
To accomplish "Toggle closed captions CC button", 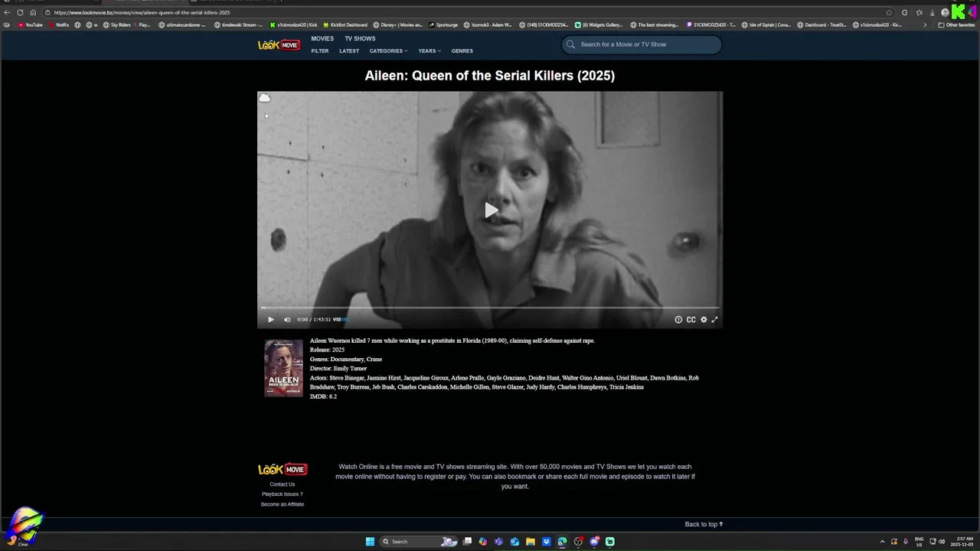I will pos(691,320).
